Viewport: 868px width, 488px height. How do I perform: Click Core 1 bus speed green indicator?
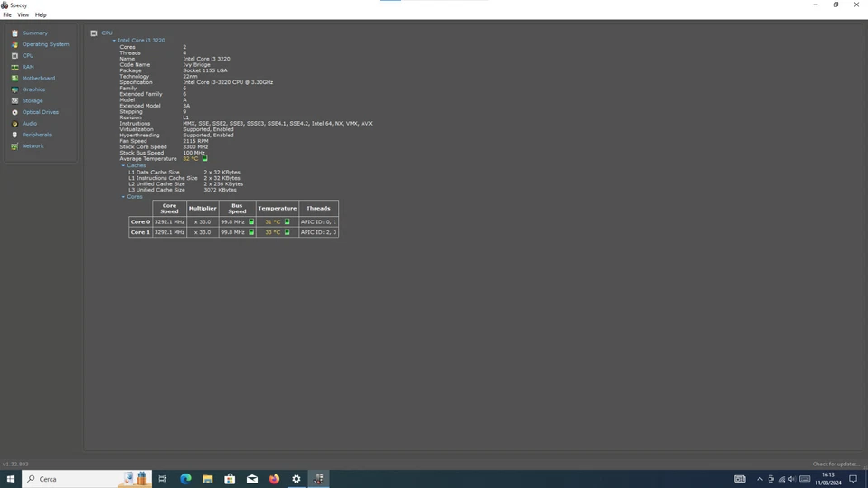[251, 232]
